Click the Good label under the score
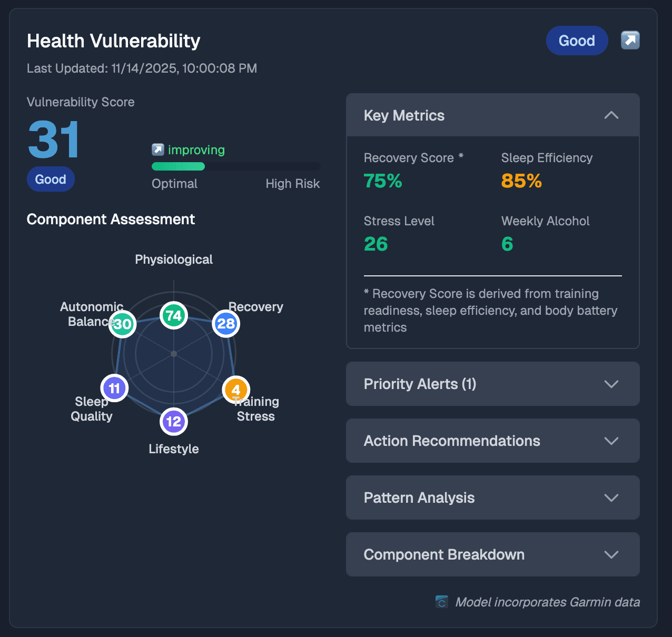The height and width of the screenshot is (637, 672). point(51,179)
